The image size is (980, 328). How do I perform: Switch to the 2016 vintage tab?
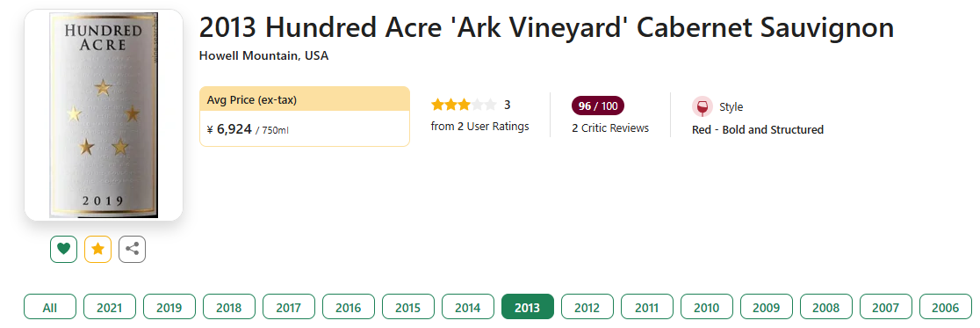coord(348,307)
